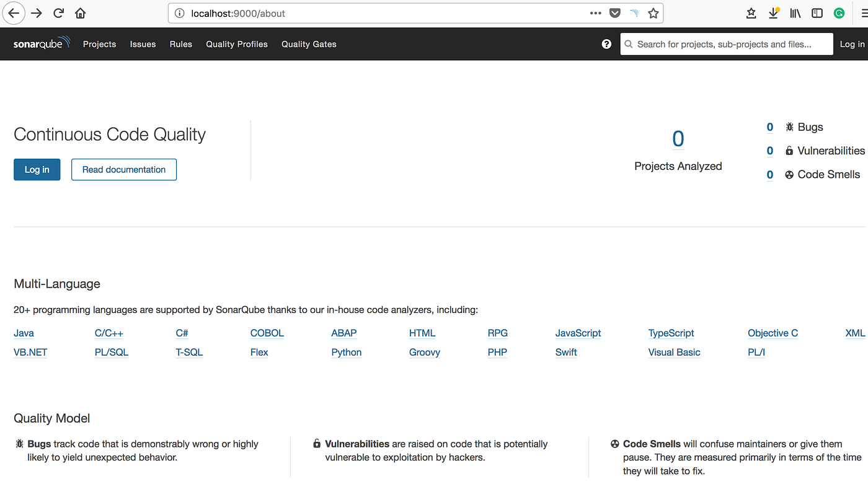
Task: Click the Code Smells count 0
Action: (x=770, y=175)
